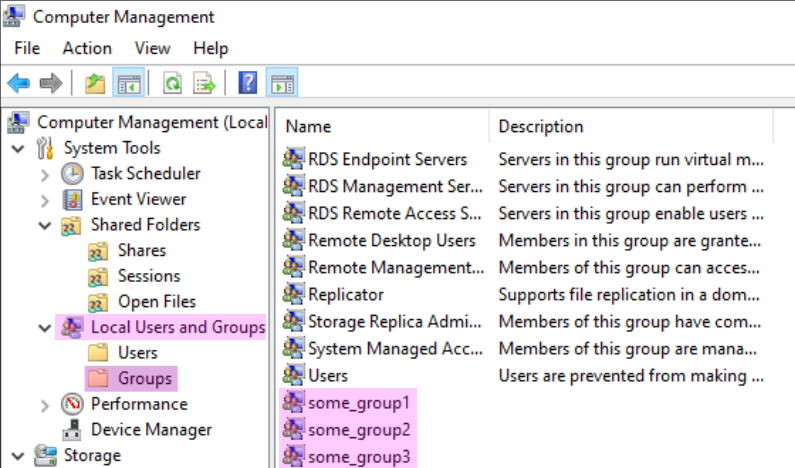Select the Remote Desktop Users group
This screenshot has width=795, height=468.
(391, 240)
